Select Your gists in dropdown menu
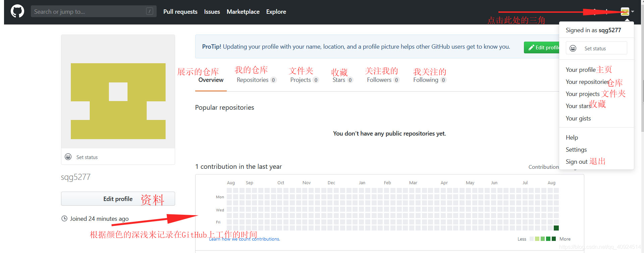 tap(578, 118)
